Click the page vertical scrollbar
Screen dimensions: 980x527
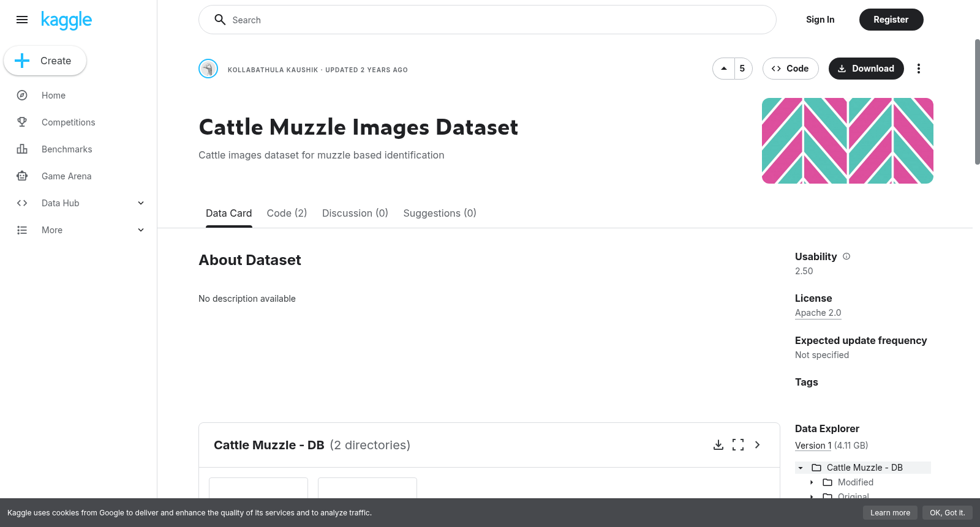click(x=977, y=102)
